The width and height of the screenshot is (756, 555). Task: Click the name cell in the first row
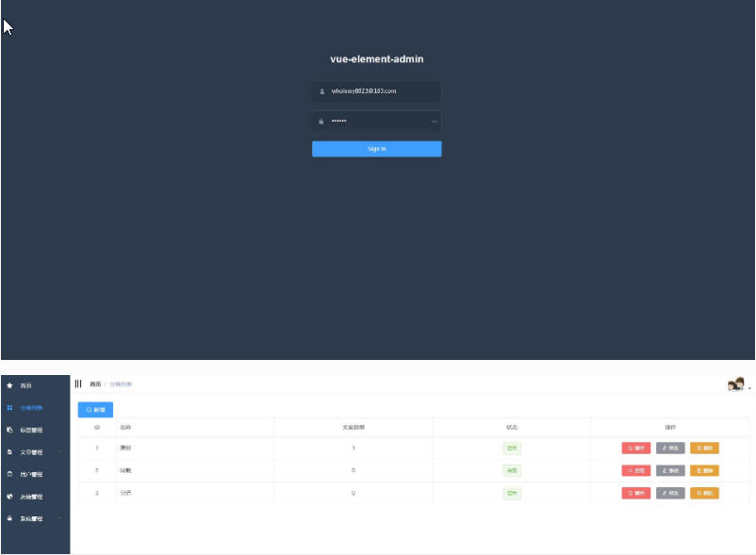pyautogui.click(x=195, y=448)
